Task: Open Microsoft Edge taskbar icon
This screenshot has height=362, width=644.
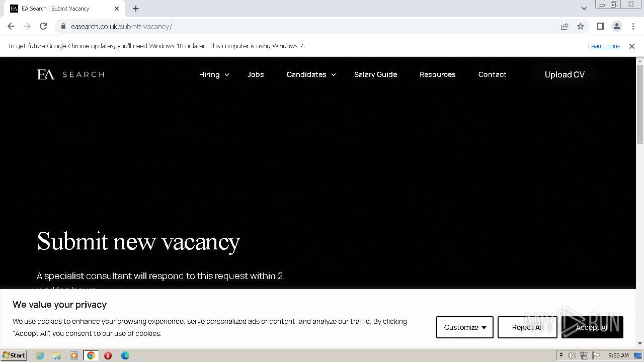Action: pyautogui.click(x=125, y=355)
